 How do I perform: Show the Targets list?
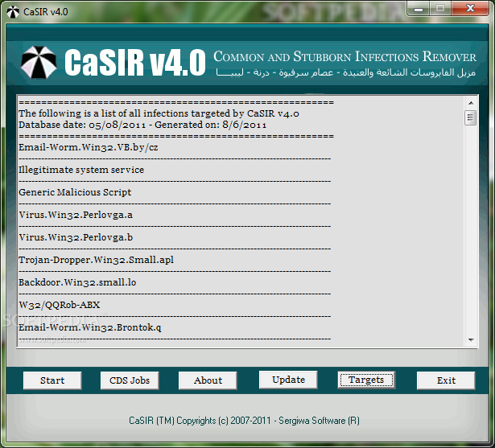pyautogui.click(x=366, y=380)
